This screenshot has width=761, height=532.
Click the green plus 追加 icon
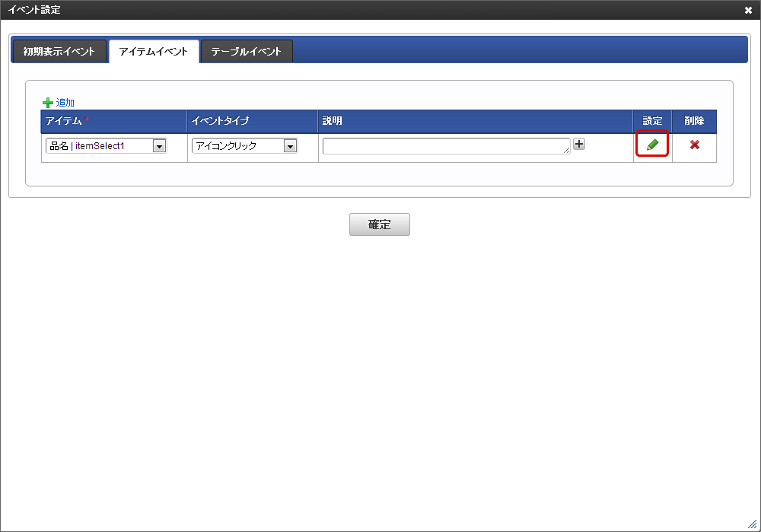tap(47, 103)
